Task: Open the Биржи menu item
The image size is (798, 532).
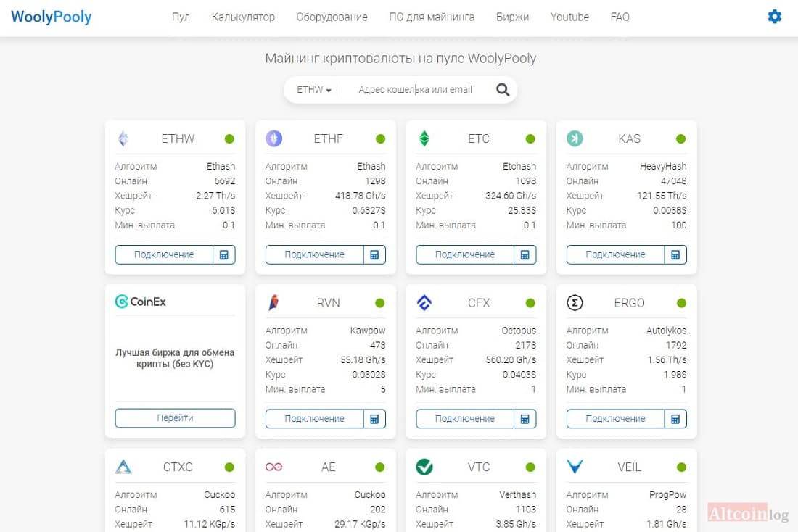Action: (x=512, y=17)
